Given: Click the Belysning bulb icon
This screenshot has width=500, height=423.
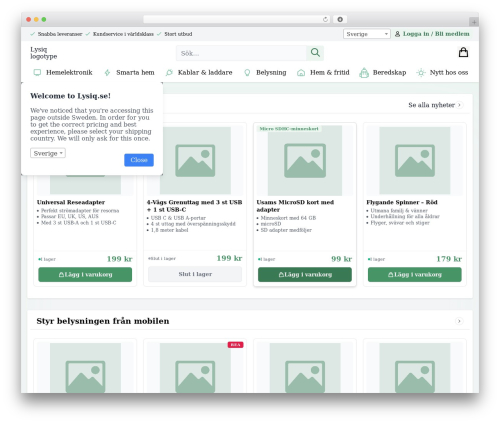Looking at the screenshot, I should tap(247, 72).
